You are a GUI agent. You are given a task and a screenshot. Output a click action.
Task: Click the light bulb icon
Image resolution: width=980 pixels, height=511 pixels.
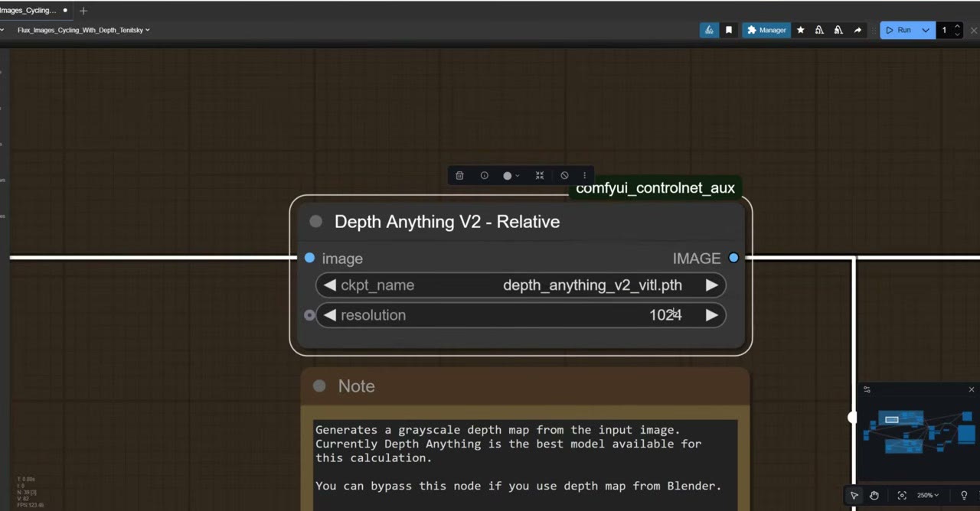[x=964, y=495]
